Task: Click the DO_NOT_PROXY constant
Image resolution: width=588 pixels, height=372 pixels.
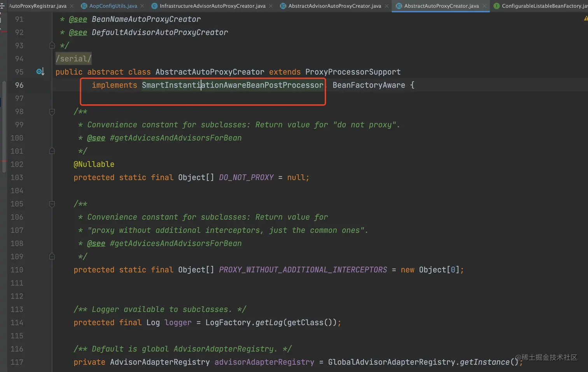Action: point(247,177)
